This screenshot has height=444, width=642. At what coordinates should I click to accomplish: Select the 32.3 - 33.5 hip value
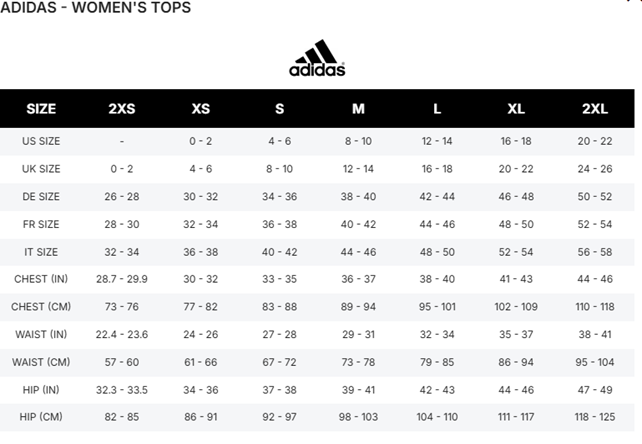(122, 389)
